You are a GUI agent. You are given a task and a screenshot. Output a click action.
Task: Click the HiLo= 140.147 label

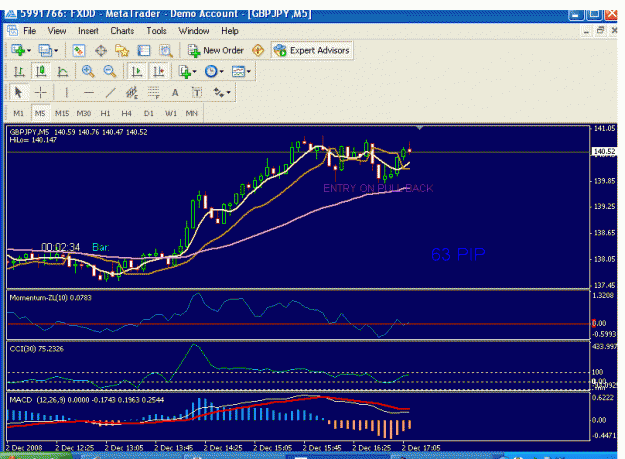click(x=33, y=140)
